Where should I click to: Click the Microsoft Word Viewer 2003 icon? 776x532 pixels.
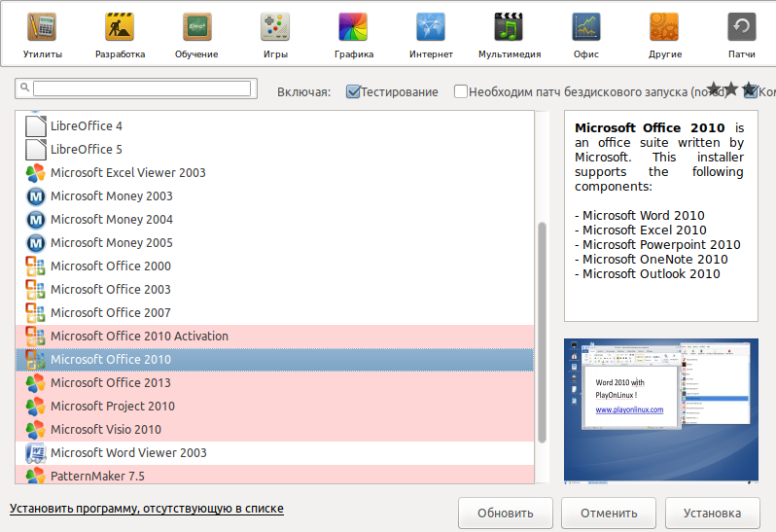pyautogui.click(x=36, y=453)
